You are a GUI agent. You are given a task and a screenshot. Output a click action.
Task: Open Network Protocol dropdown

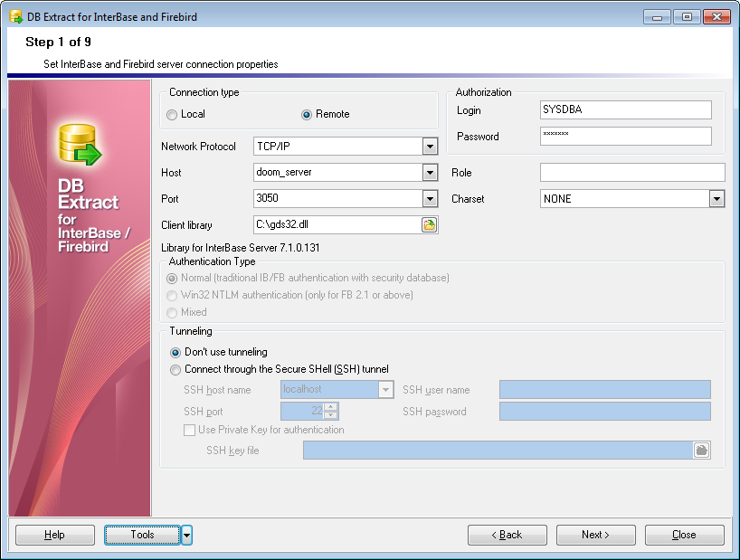click(430, 147)
